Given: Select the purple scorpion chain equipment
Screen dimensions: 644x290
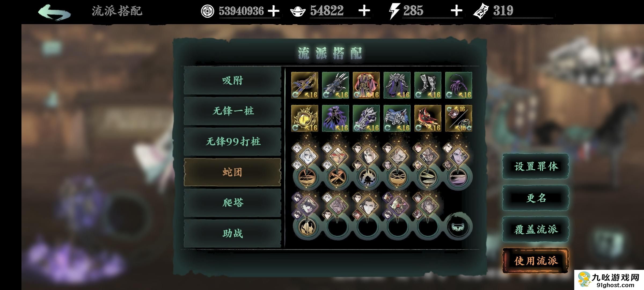Looking at the screenshot, I should click(459, 85).
